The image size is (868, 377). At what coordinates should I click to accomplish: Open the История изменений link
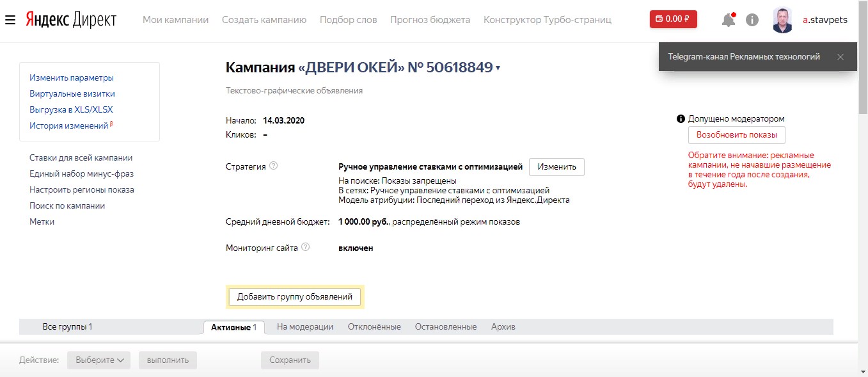click(69, 126)
